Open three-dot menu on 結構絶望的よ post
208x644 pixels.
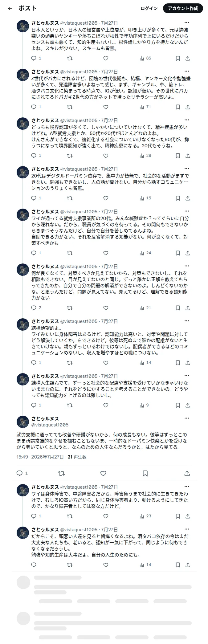click(x=187, y=321)
